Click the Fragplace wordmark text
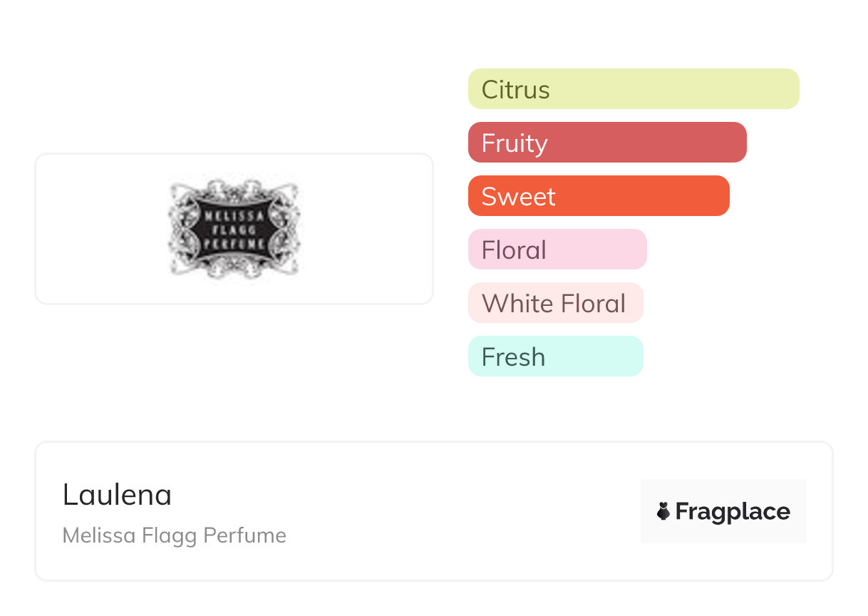 coord(733,511)
